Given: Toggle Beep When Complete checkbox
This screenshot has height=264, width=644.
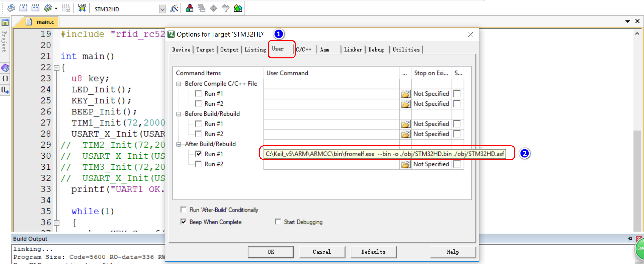Looking at the screenshot, I should pos(183,222).
